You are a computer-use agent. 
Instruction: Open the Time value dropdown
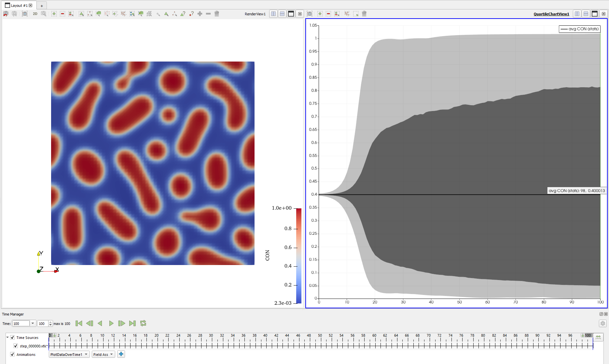click(x=33, y=323)
